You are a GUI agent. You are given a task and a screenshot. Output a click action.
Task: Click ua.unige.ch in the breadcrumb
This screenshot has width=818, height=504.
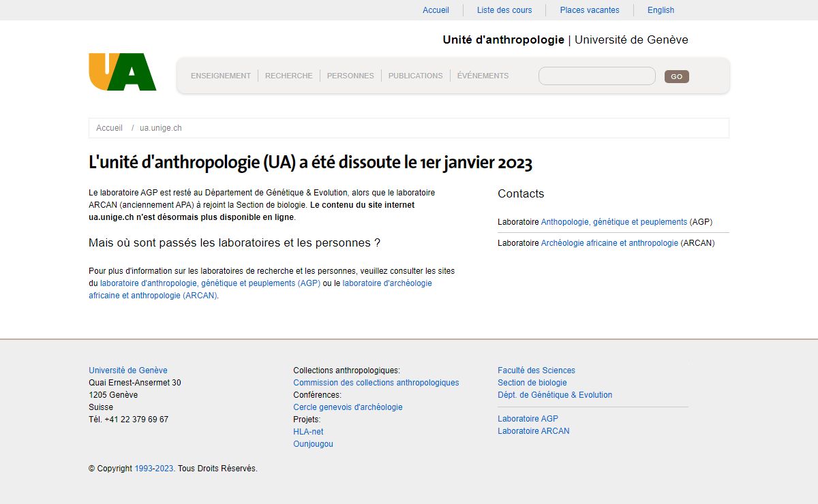pos(161,128)
